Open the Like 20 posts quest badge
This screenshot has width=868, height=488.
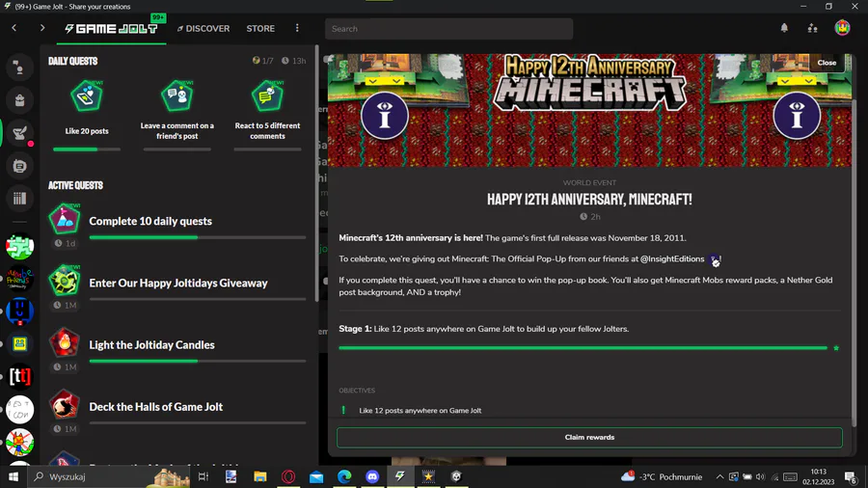click(87, 96)
